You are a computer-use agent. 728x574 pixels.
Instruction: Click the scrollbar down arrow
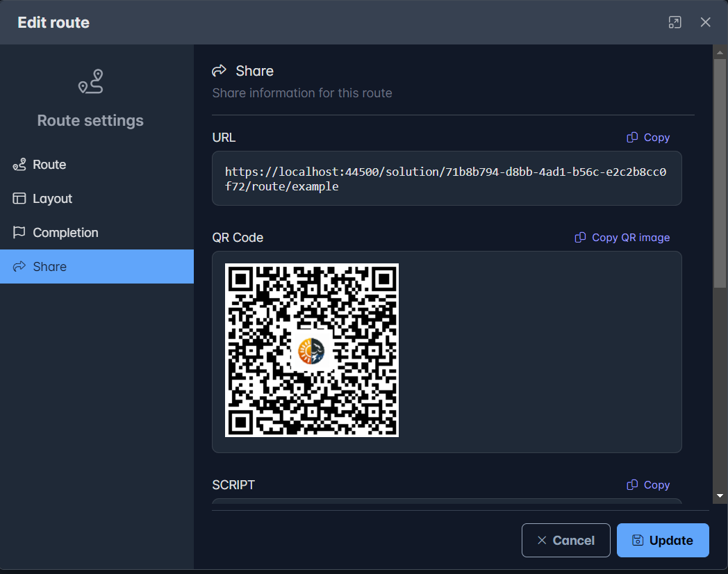click(720, 496)
